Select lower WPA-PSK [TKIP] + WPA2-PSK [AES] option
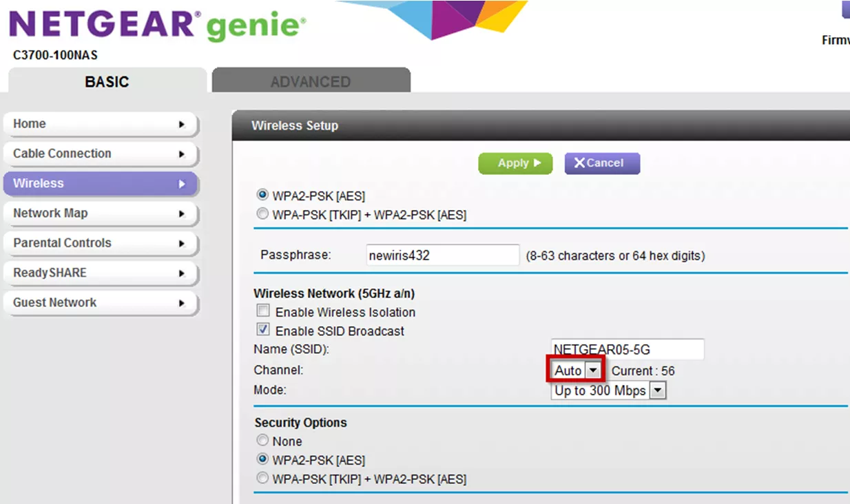 click(262, 478)
